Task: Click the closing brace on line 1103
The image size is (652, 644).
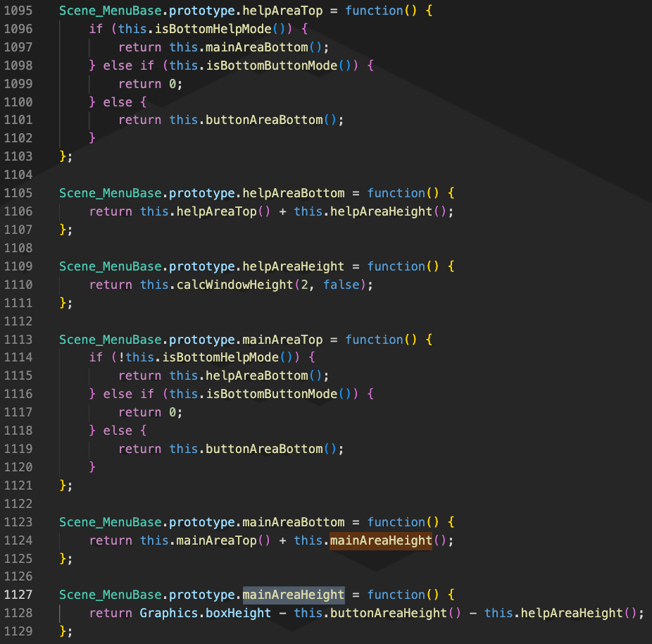Action: pyautogui.click(x=63, y=156)
